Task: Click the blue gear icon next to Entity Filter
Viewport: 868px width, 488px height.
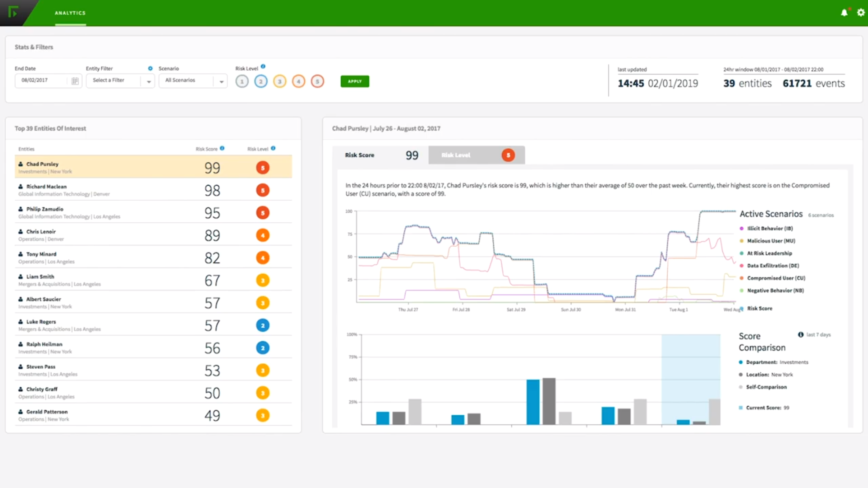Action: coord(150,68)
